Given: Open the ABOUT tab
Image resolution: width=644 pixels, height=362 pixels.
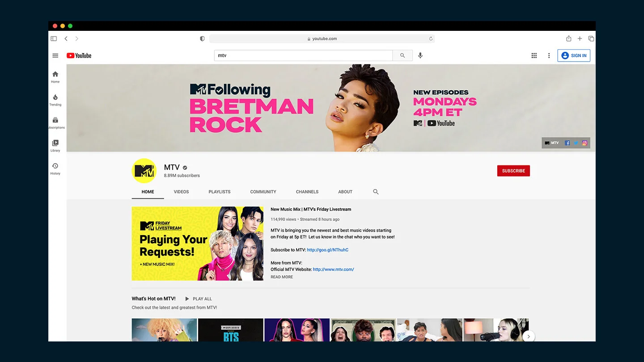Looking at the screenshot, I should (x=345, y=192).
